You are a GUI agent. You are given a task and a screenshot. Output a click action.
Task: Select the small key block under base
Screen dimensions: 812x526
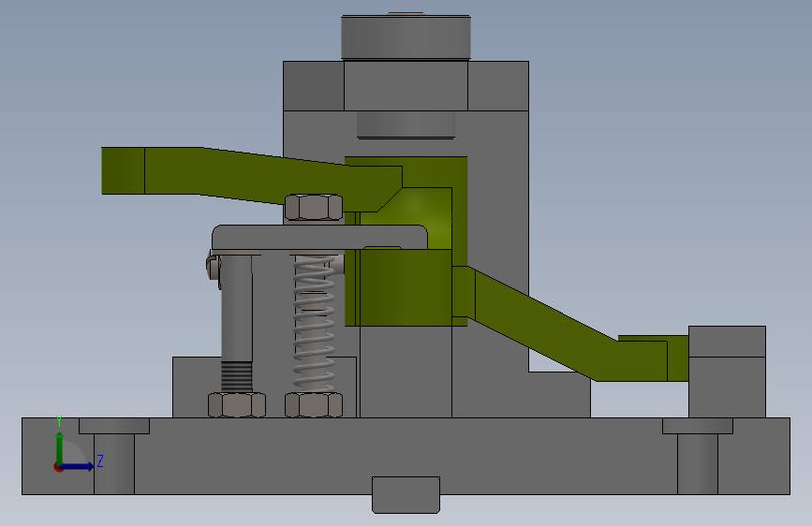406,495
